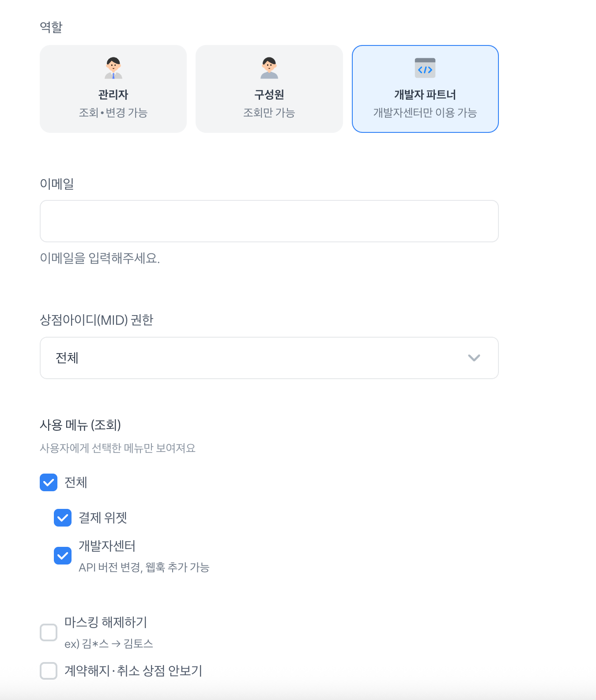Enable the 마스킹 해제하기 checkbox
The width and height of the screenshot is (596, 700).
(x=49, y=632)
